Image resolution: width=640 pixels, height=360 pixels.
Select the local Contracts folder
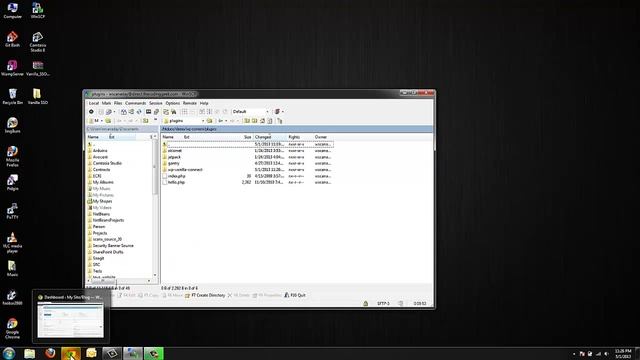(x=101, y=169)
